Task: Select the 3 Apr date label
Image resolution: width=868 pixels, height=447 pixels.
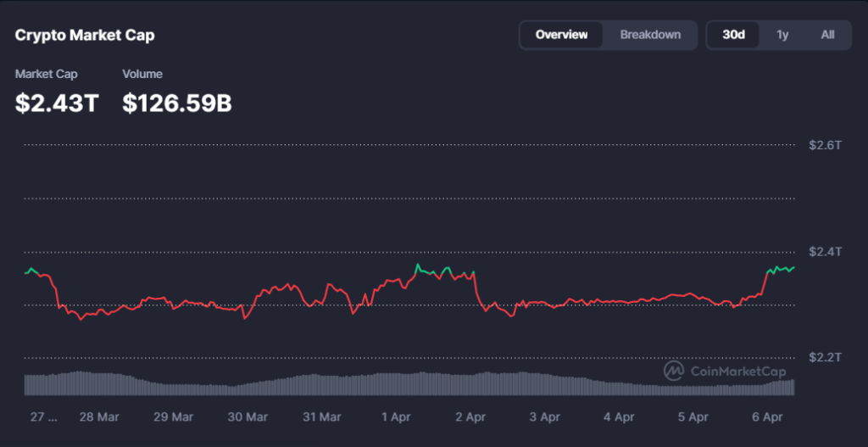Action: [544, 417]
